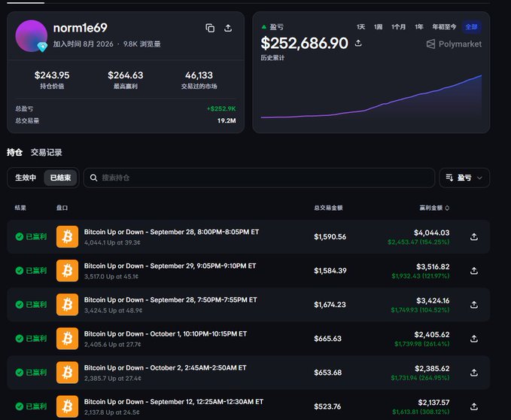The height and width of the screenshot is (420, 511).
Task: Click the $653.68 trade amount
Action: [x=327, y=373]
